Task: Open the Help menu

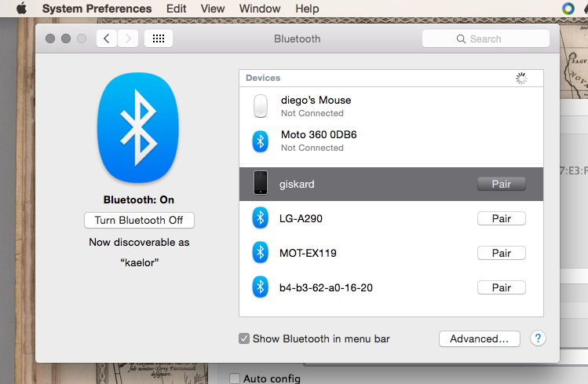Action: click(307, 9)
